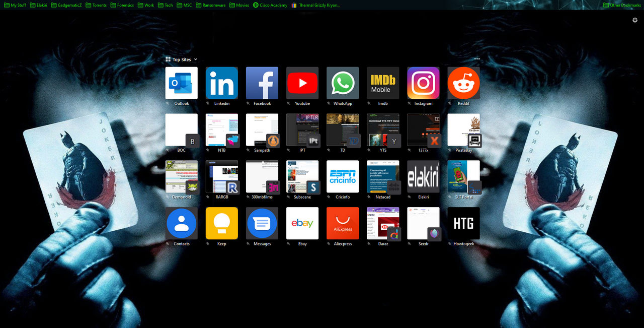Launch the Facebook top site

(x=262, y=83)
